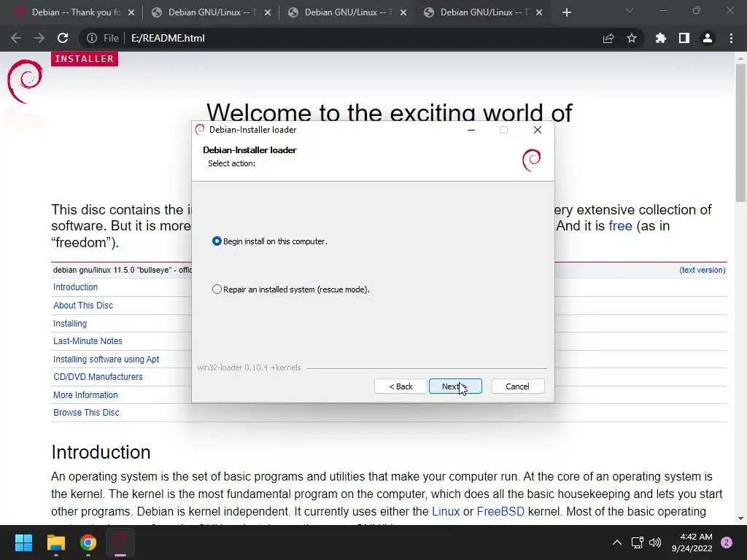Viewport: 747px width, 560px height.
Task: Click the Debian installer taskbar icon
Action: click(120, 542)
